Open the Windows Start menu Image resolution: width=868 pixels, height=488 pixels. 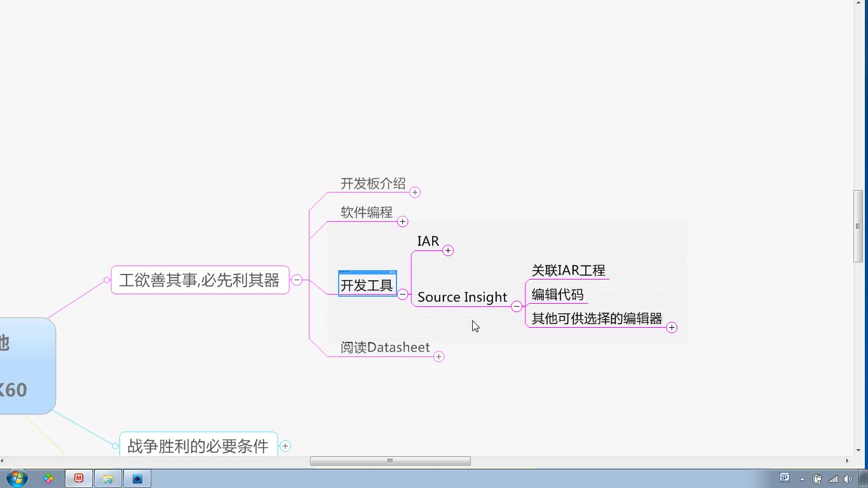click(x=17, y=478)
